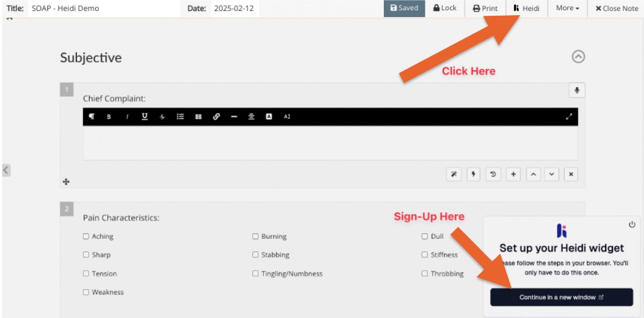Screen dimensions: 644x318
Task: Check the Sharp pain checkbox
Action: tap(86, 255)
